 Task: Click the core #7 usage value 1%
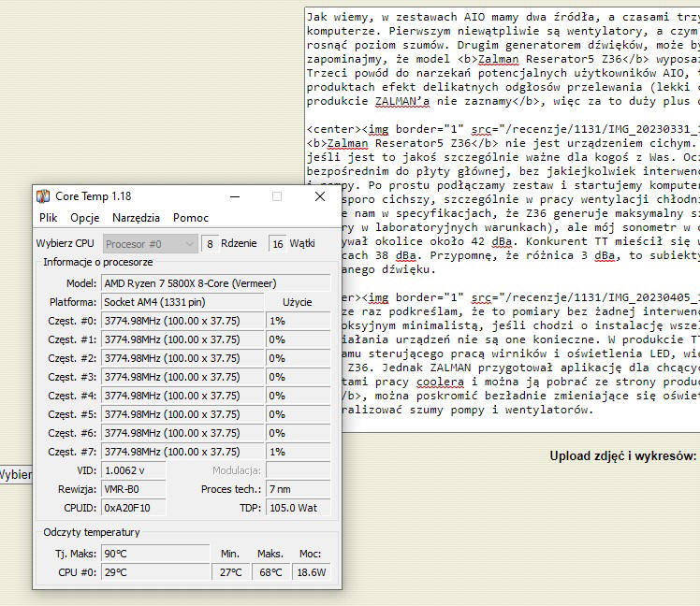click(x=299, y=452)
